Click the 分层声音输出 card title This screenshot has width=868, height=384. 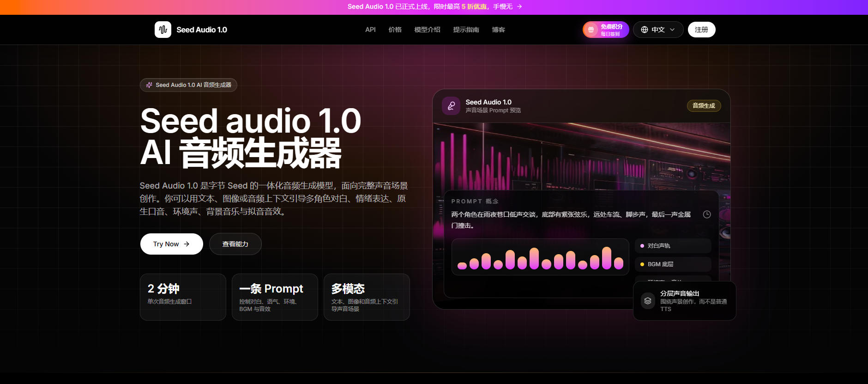coord(680,293)
